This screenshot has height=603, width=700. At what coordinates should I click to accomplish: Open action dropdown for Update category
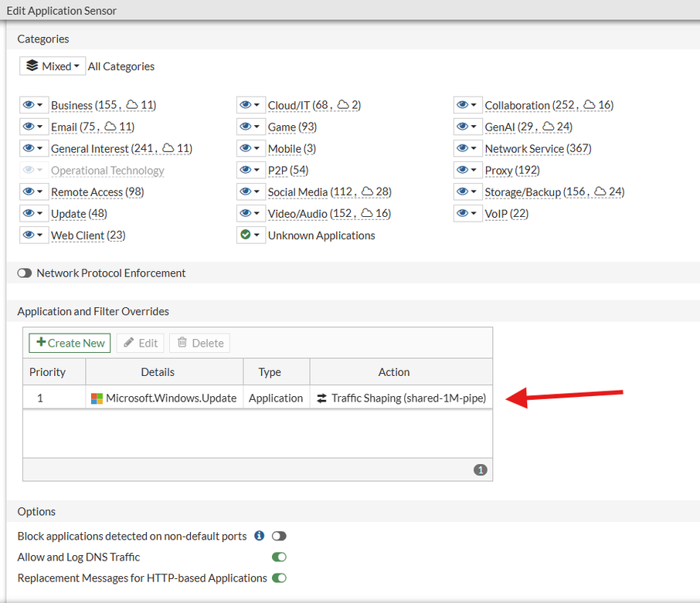pyautogui.click(x=33, y=213)
